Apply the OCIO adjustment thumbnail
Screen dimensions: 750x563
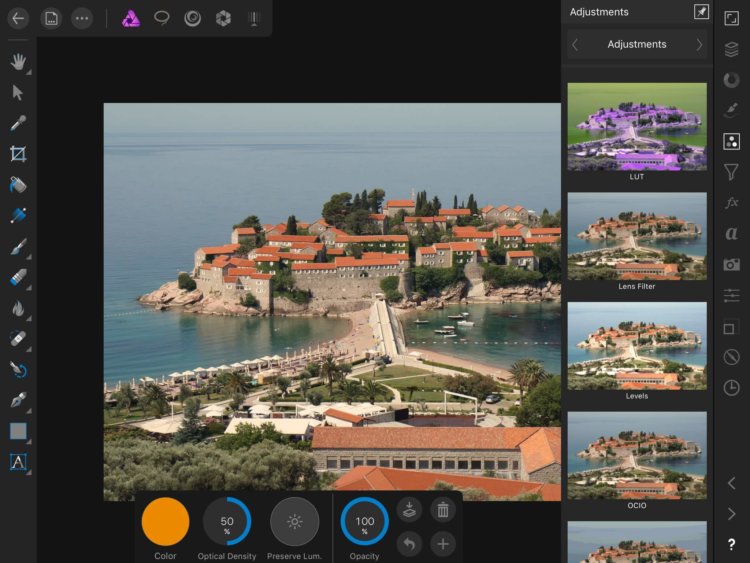(637, 455)
